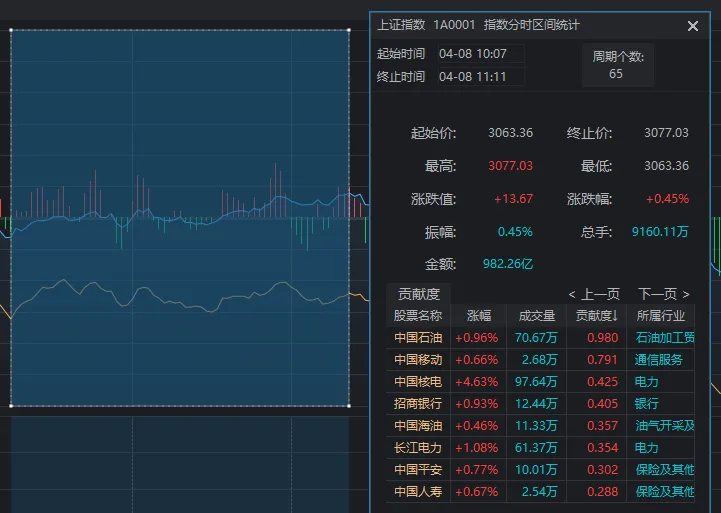Click the 所属行业 column header
Image resolution: width=721 pixels, height=513 pixels.
(x=662, y=316)
